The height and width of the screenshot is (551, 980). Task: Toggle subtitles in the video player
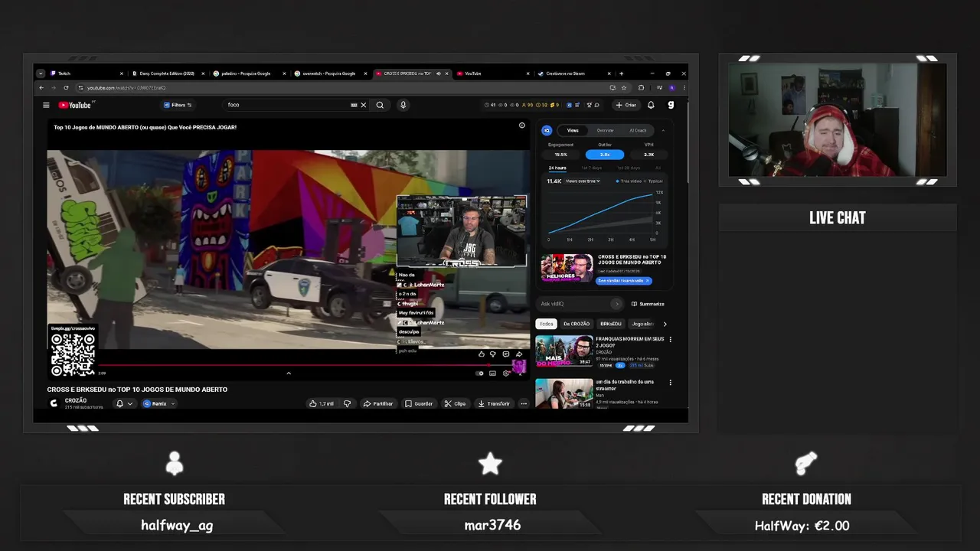(x=493, y=373)
